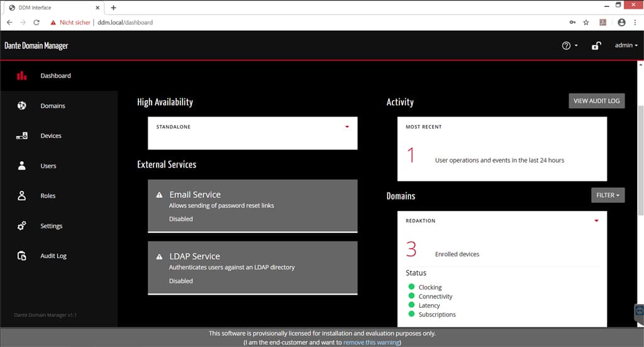Click the Settings gears icon
644x347 pixels.
[22, 225]
